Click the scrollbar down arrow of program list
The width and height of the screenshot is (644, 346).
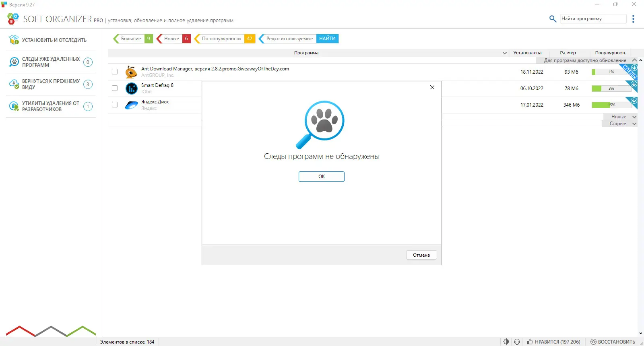pyautogui.click(x=641, y=333)
